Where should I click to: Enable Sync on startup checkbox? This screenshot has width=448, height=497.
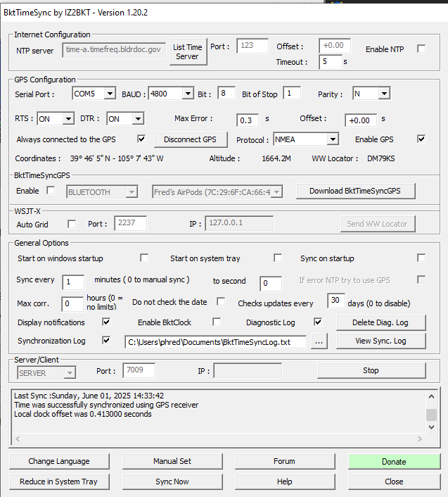click(x=421, y=258)
